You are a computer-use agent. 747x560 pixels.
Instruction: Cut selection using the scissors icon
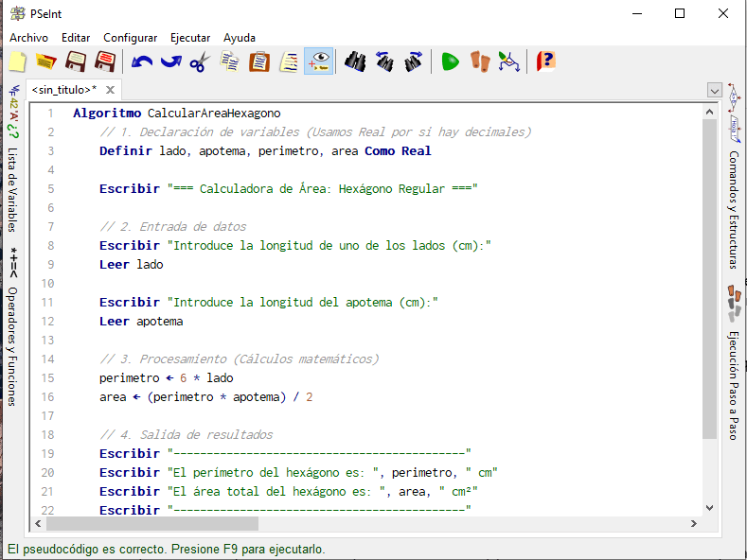199,62
